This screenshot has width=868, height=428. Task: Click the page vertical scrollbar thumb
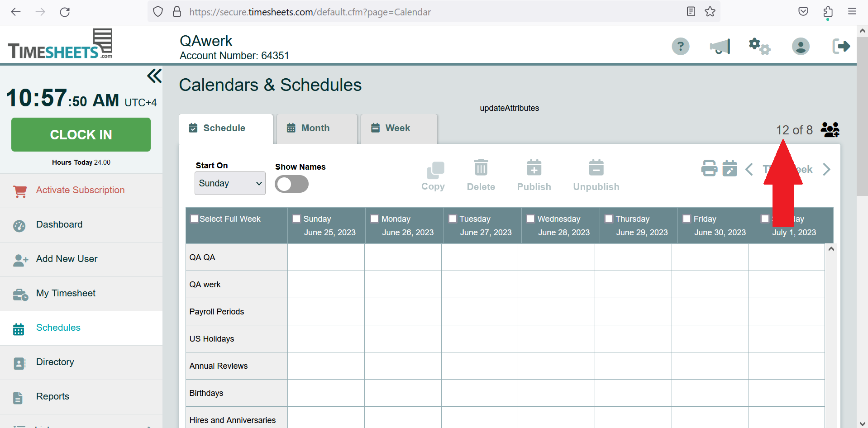(862, 116)
